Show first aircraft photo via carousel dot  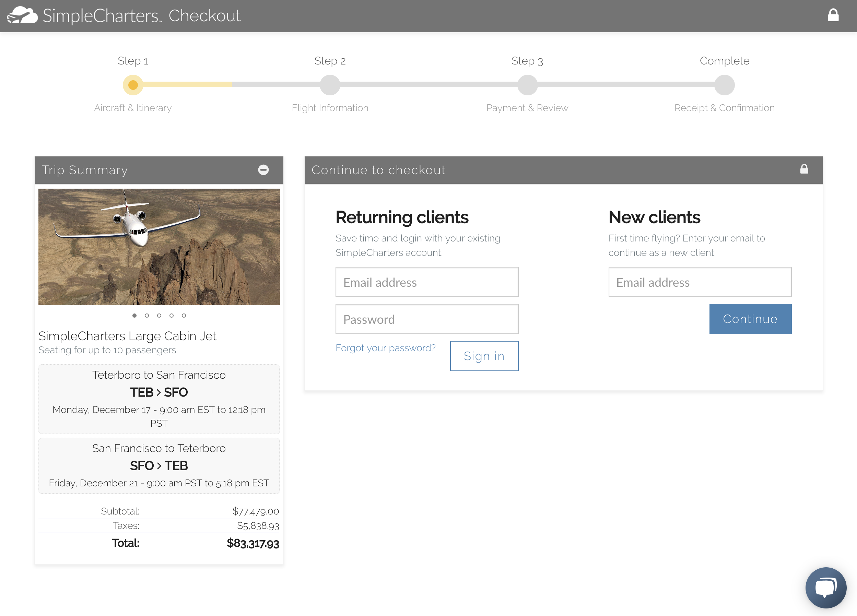134,315
